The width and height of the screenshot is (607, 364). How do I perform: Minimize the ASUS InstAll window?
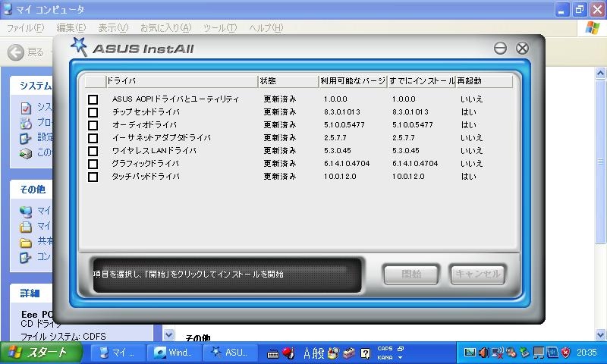click(500, 49)
